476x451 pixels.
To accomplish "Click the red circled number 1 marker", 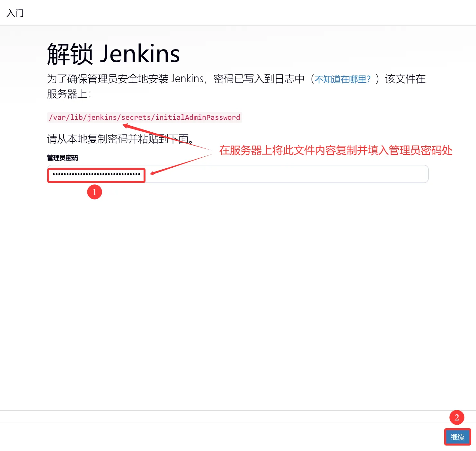I will tap(94, 192).
